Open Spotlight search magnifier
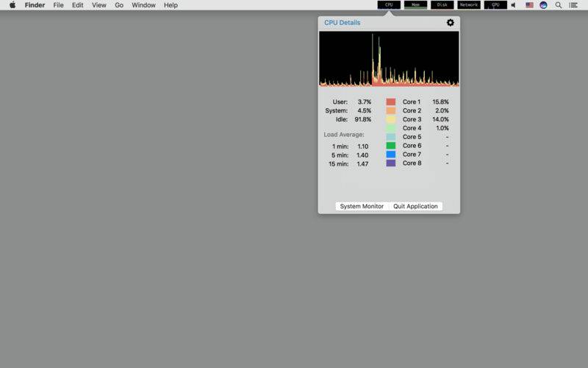 (x=559, y=5)
